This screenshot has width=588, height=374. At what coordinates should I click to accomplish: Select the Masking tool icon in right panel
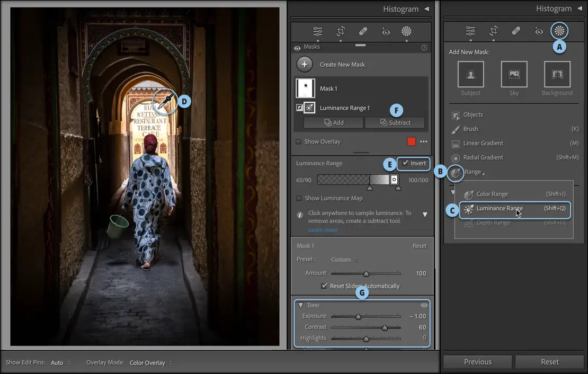point(558,31)
